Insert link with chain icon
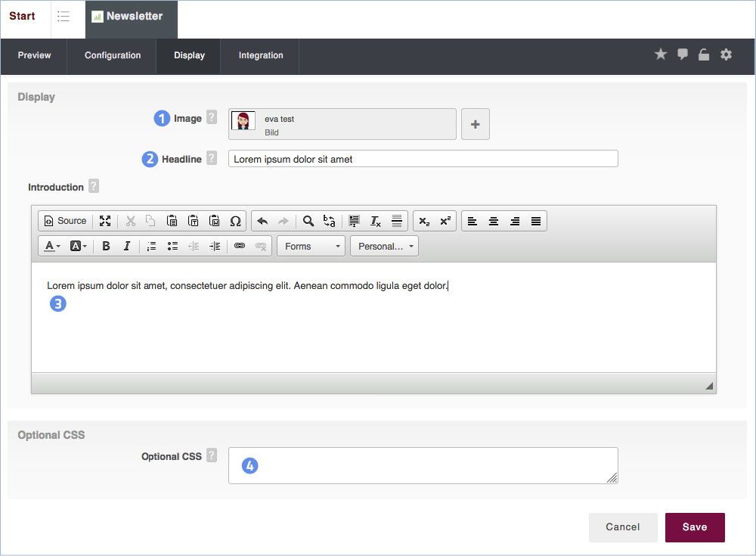 (240, 246)
